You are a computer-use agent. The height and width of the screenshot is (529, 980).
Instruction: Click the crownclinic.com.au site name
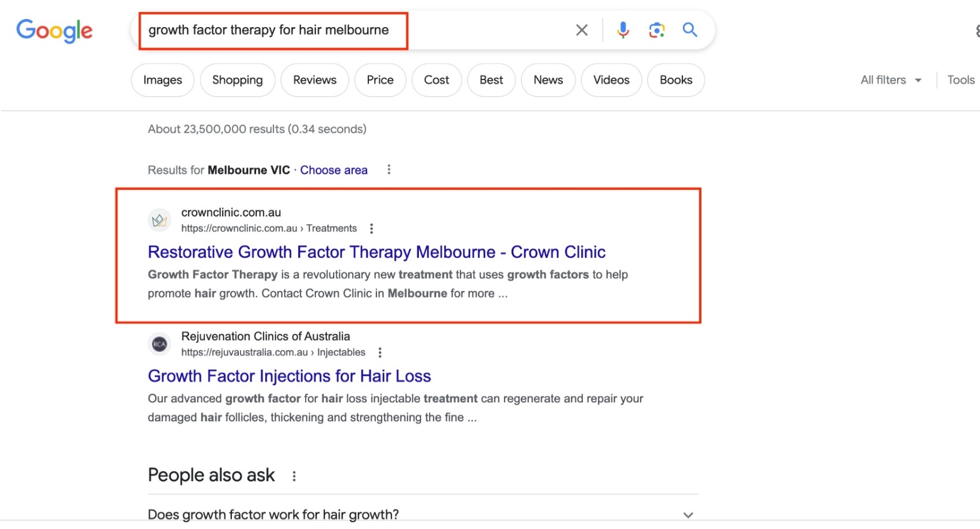point(231,212)
